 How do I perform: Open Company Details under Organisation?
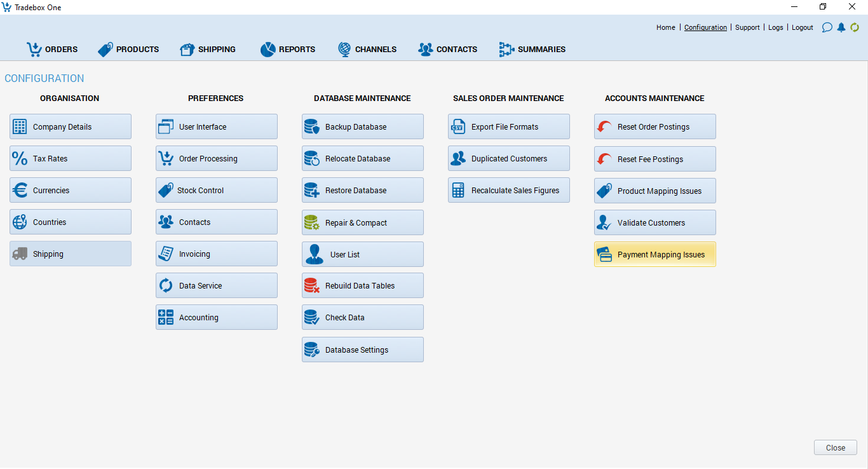point(71,126)
